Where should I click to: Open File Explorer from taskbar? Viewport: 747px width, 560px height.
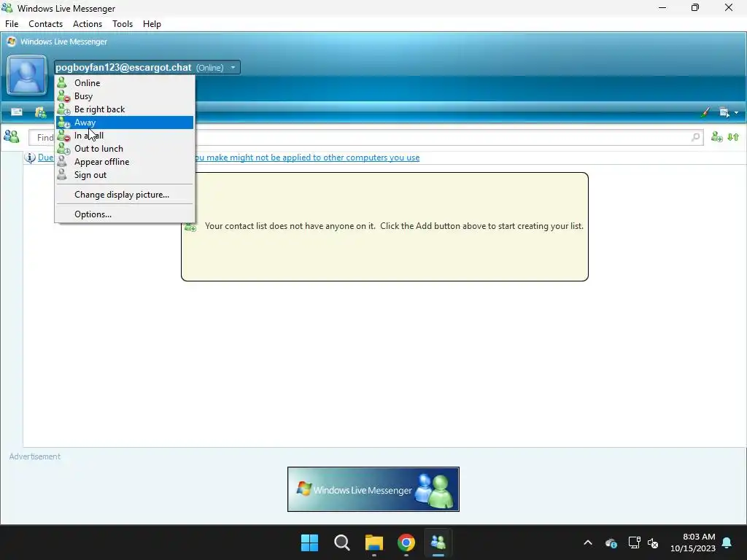click(374, 542)
